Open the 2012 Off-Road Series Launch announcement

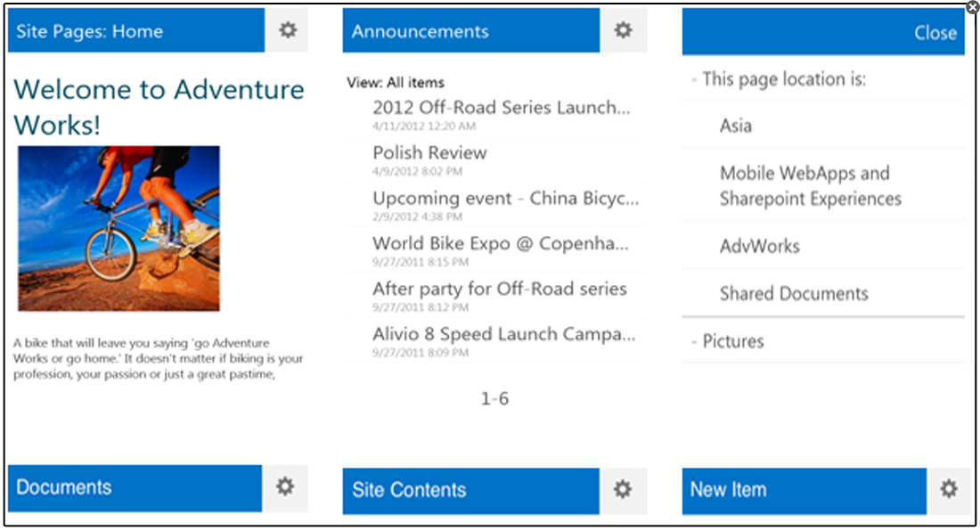502,108
